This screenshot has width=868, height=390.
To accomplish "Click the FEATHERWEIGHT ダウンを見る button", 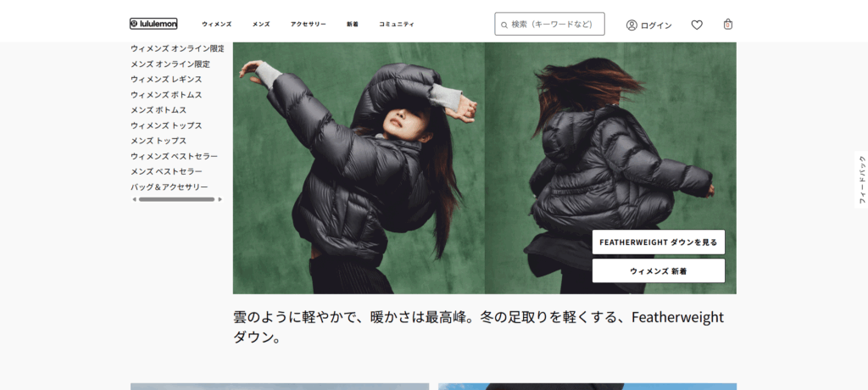I will 658,242.
